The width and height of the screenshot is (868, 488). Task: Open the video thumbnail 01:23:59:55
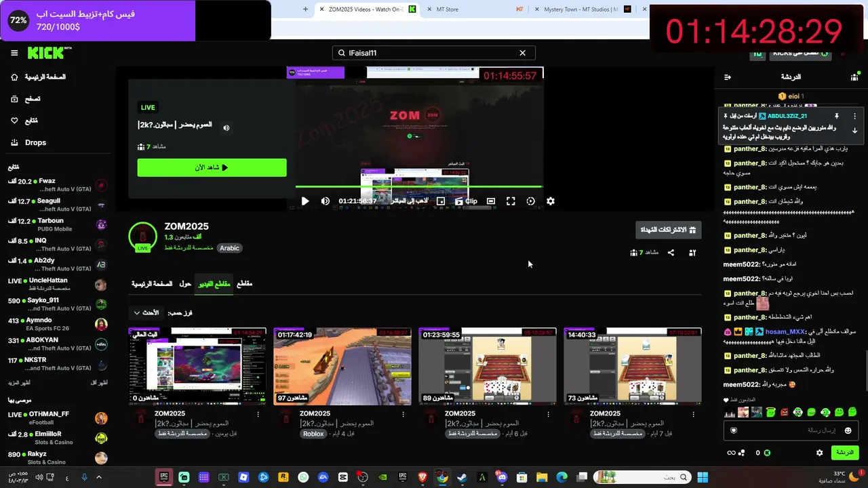point(488,367)
